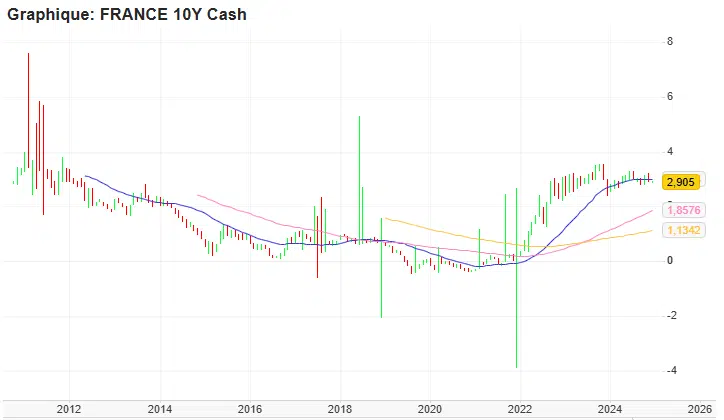This screenshot has height=420, width=724.
Task: Click the 2018 label on time axis
Action: tap(340, 409)
